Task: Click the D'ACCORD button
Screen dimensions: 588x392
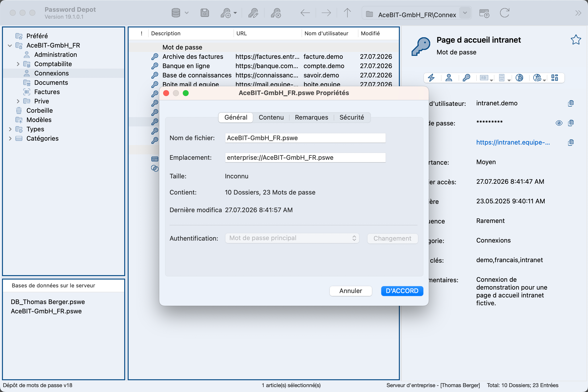Action: click(x=402, y=291)
